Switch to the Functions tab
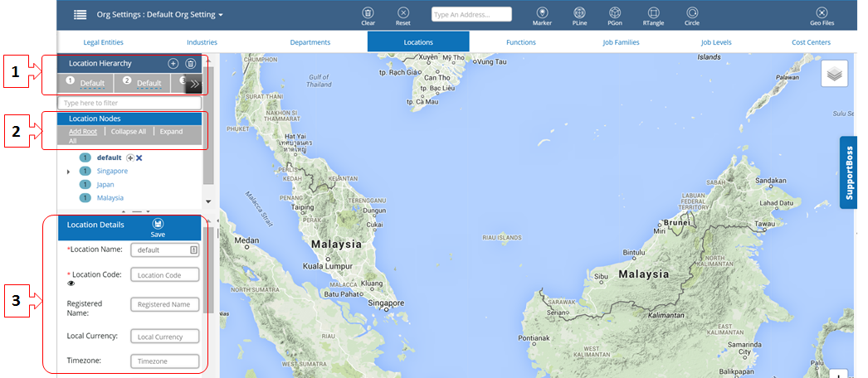The height and width of the screenshot is (378, 868). (521, 42)
